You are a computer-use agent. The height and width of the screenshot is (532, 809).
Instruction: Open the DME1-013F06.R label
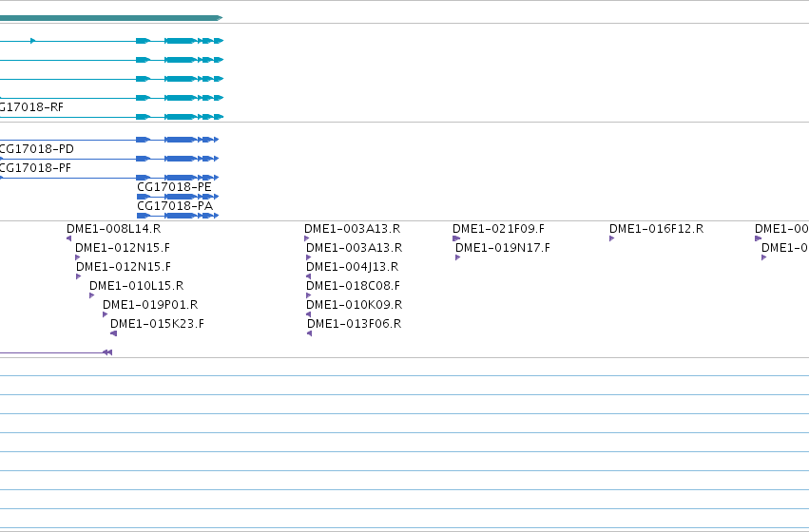point(354,324)
